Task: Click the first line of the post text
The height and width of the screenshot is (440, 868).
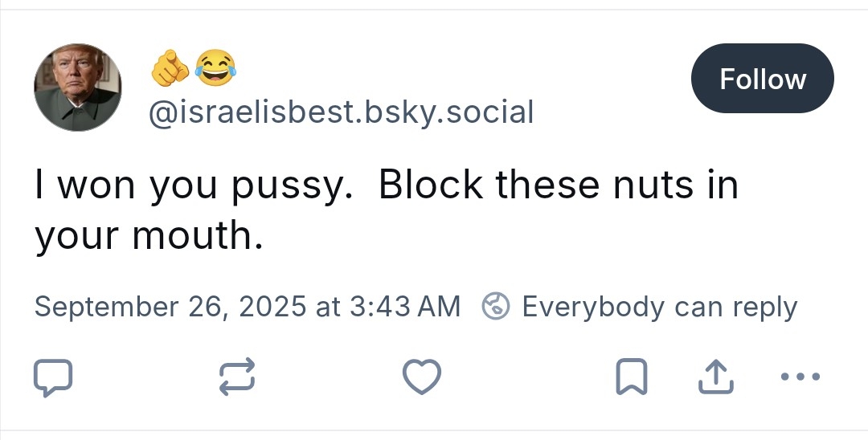Action: pos(386,185)
